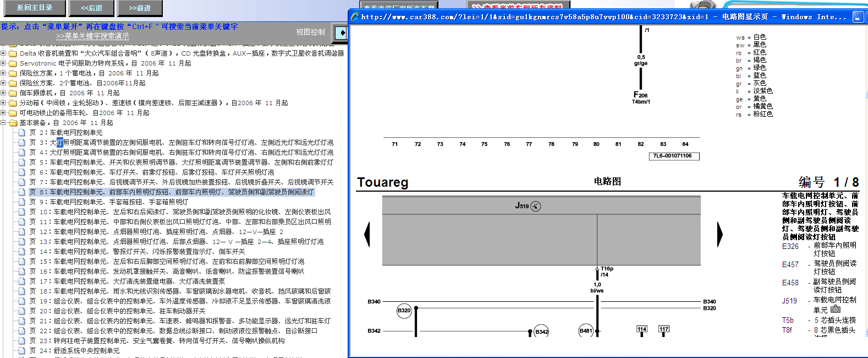Click the page icon for 页 3
868x358 pixels.
[22, 143]
